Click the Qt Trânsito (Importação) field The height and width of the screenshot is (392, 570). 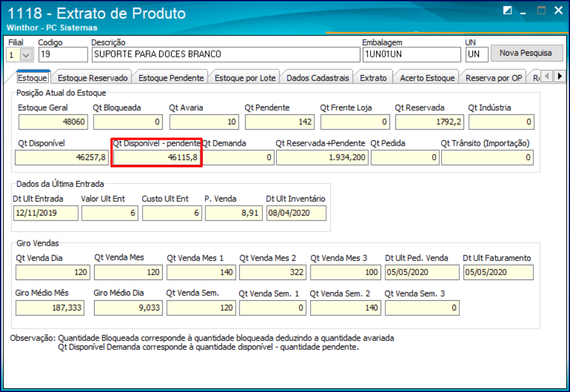tap(488, 158)
